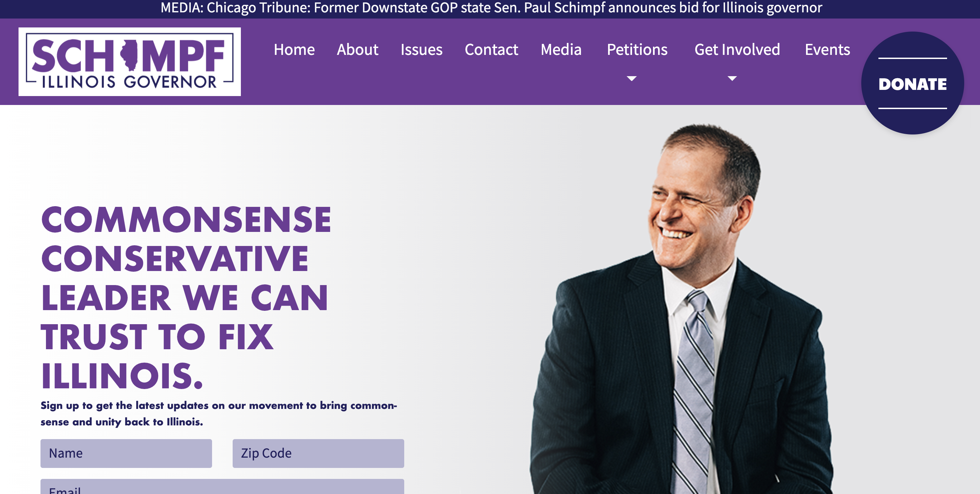This screenshot has height=494, width=980.
Task: Click the Schimpf Illinois Governor logo
Action: coord(129,62)
